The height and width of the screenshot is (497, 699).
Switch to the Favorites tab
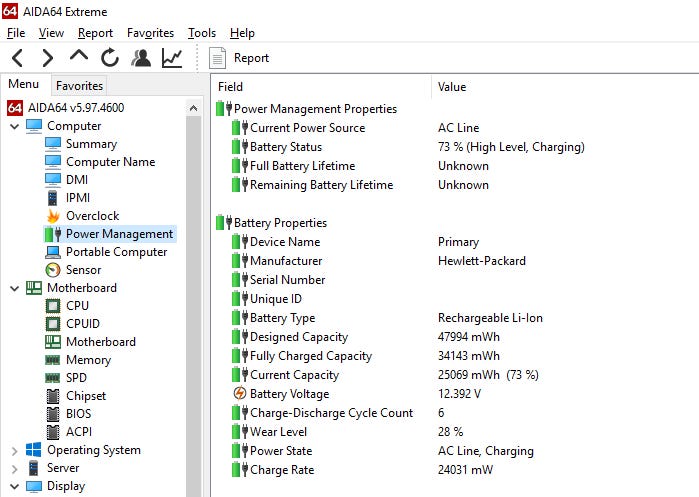click(79, 86)
